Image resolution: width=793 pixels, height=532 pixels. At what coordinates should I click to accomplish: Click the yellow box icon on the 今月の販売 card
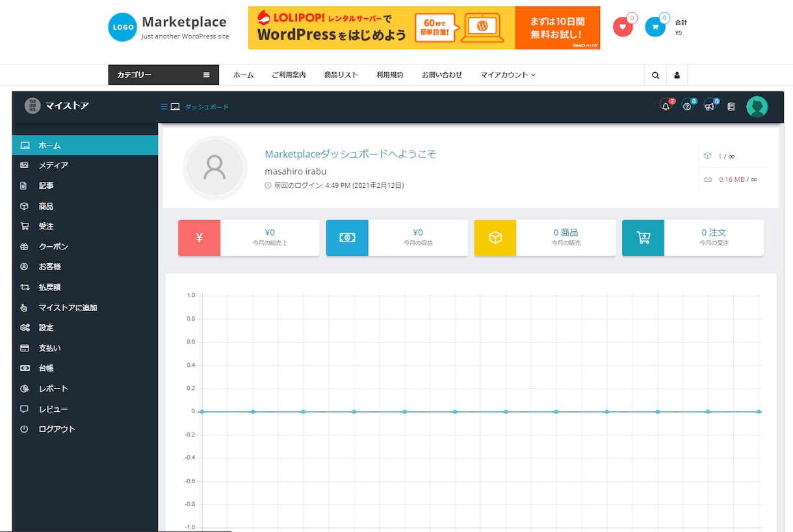[495, 238]
